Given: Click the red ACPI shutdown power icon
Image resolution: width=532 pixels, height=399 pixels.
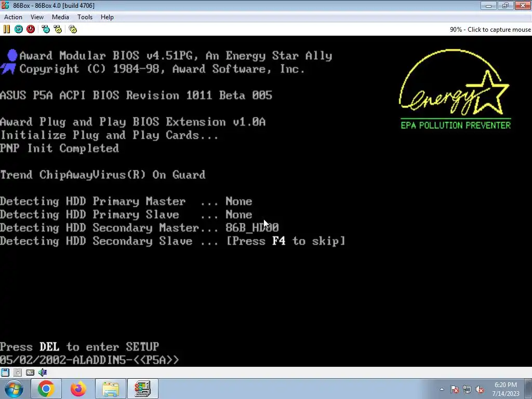Looking at the screenshot, I should click(31, 29).
